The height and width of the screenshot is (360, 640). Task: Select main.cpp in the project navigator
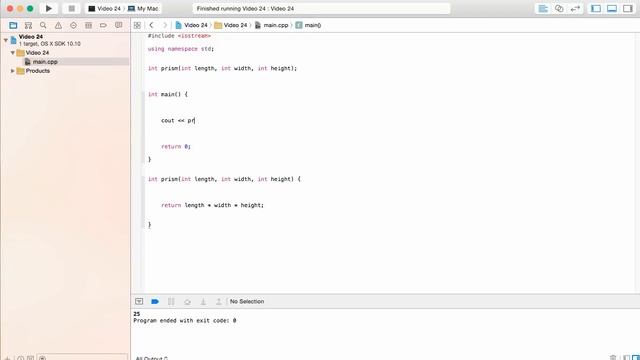(65, 62)
